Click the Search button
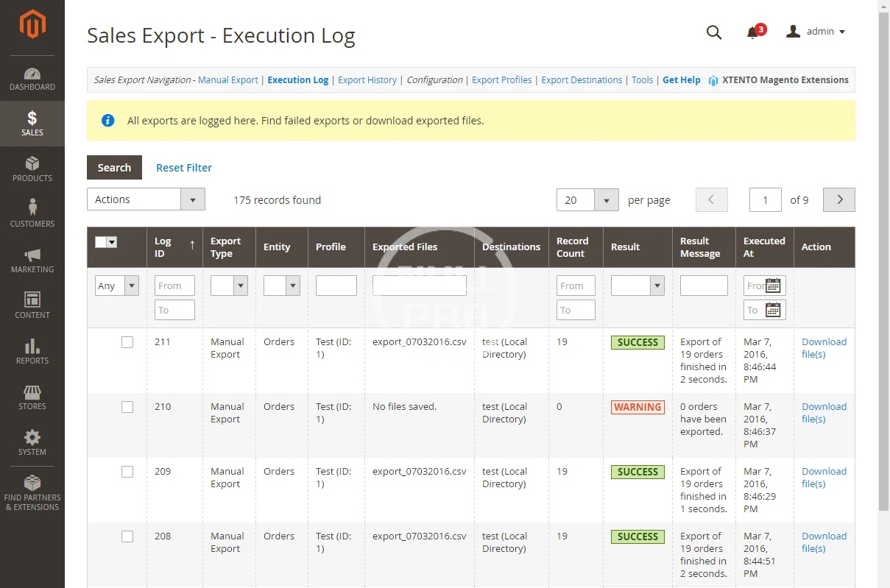Screen dimensions: 890x588 coord(114,168)
